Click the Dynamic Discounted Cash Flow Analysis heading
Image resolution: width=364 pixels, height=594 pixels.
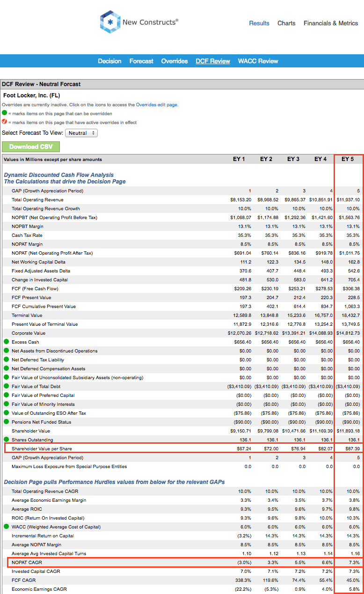tap(58, 175)
